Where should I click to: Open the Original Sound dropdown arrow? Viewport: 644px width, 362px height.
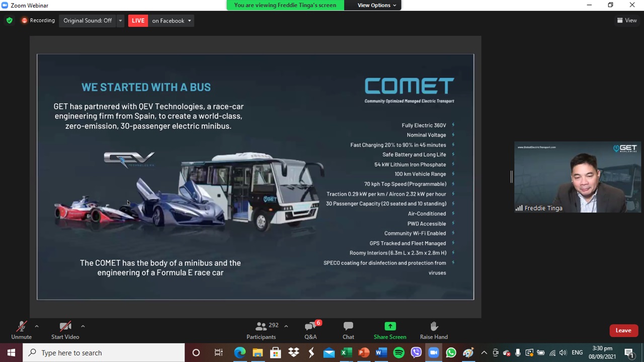coord(120,21)
